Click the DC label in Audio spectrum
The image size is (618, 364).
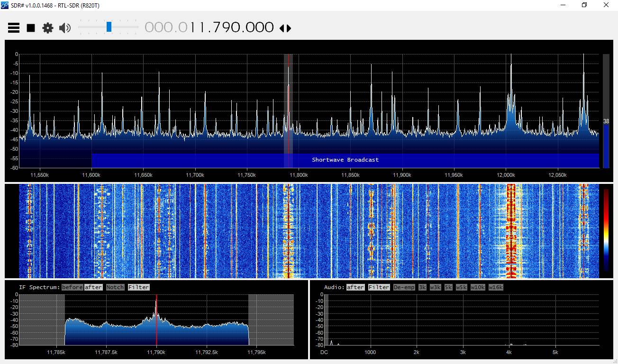(x=324, y=352)
